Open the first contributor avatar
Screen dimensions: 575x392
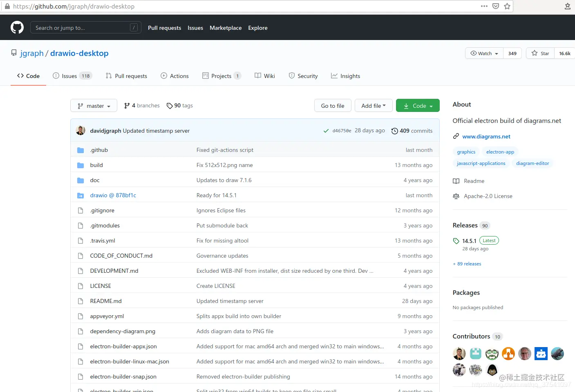pos(459,354)
